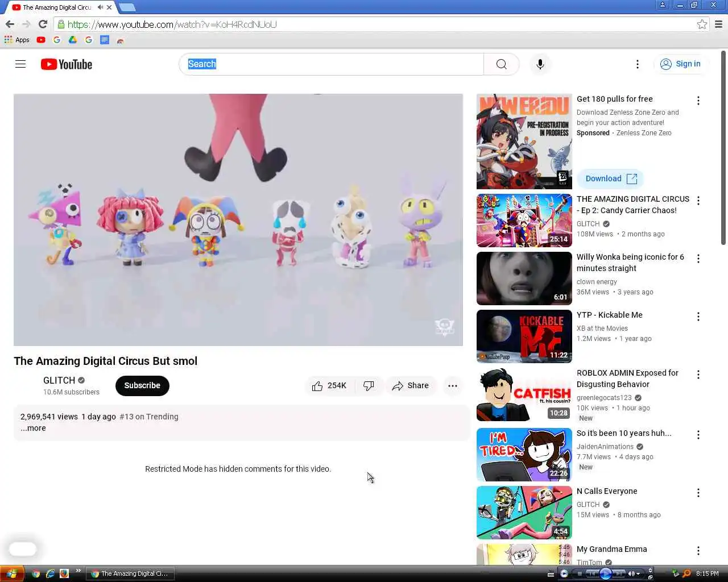Open options menu for Candy Carrier Chaos video

(698, 201)
